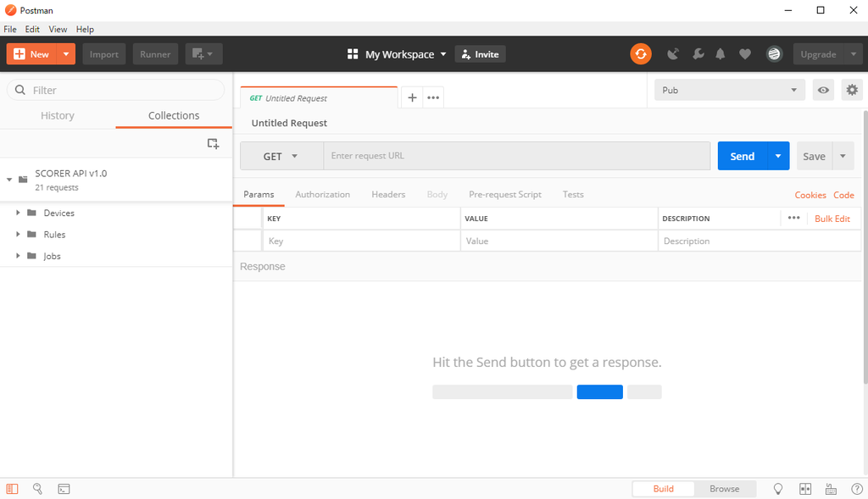Focus the Enter request URL field
Screen dimensions: 868x499
[516, 156]
